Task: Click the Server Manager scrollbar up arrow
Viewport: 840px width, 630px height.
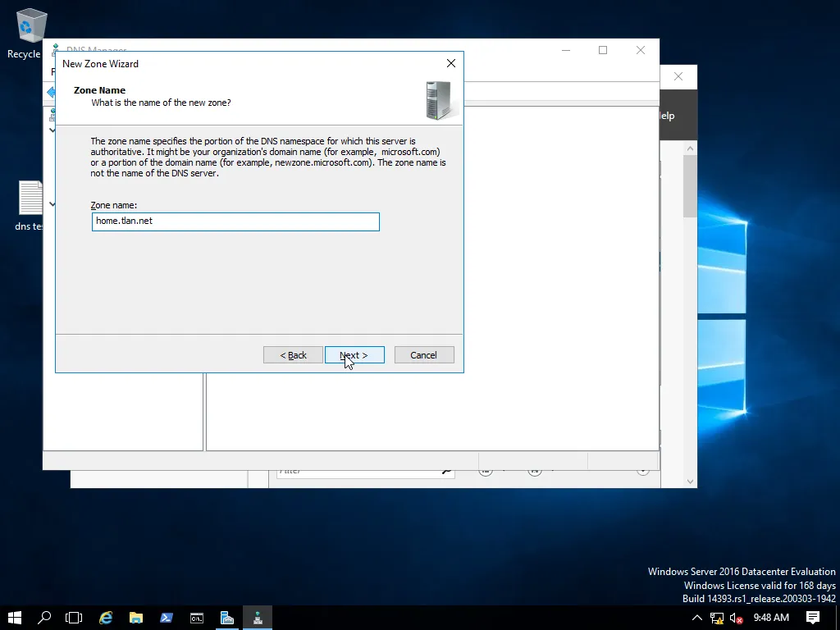Action: [690, 148]
